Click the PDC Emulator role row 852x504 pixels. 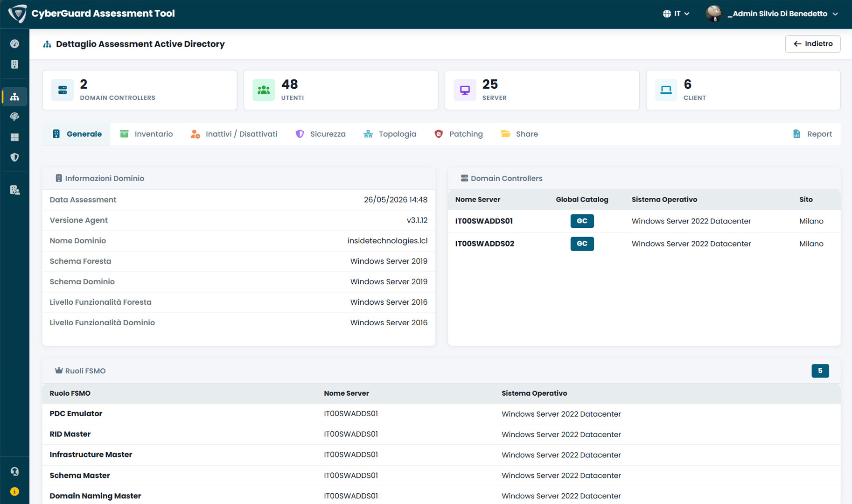click(x=441, y=414)
